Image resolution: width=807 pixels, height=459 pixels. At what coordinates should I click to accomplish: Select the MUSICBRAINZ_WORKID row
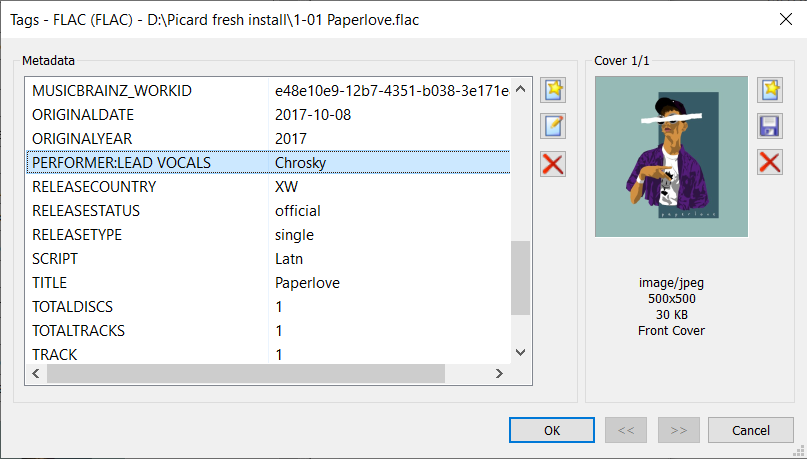268,91
